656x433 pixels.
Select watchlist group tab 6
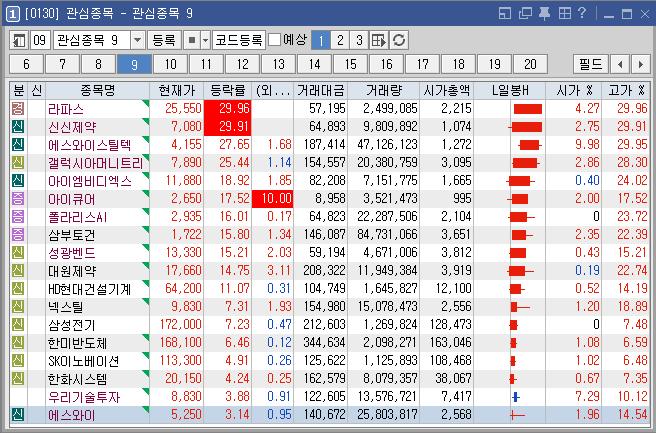click(26, 64)
